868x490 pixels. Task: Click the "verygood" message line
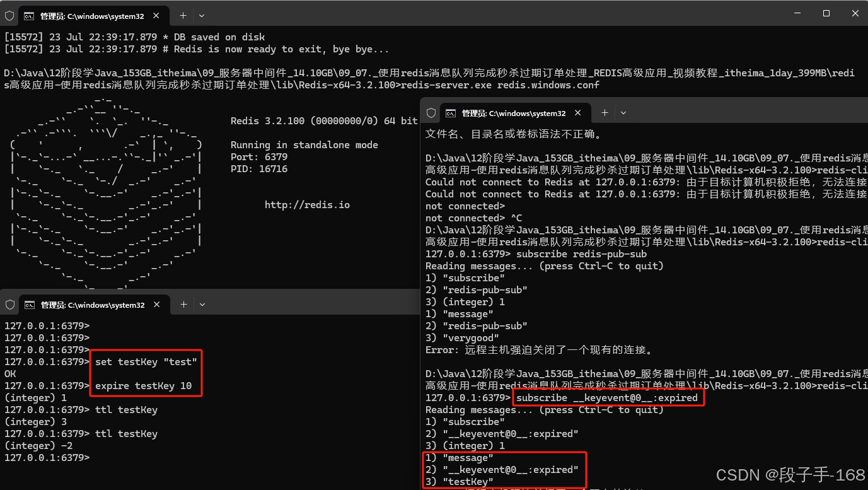tap(462, 338)
